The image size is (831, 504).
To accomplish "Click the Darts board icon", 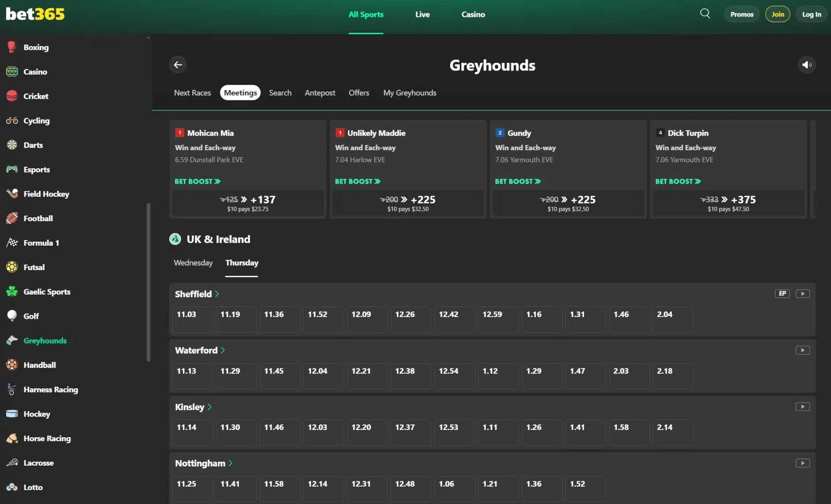I will [12, 145].
